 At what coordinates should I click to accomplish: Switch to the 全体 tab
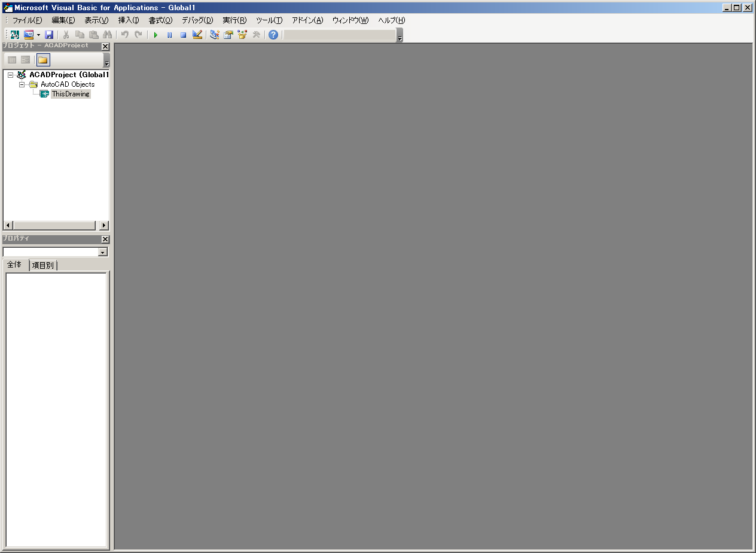point(15,265)
